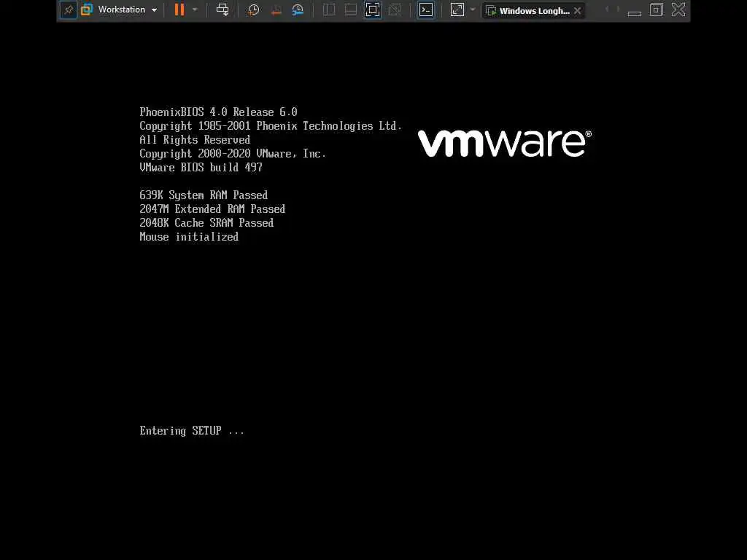
Task: Take a snapshot of the virtual machine
Action: [x=253, y=10]
